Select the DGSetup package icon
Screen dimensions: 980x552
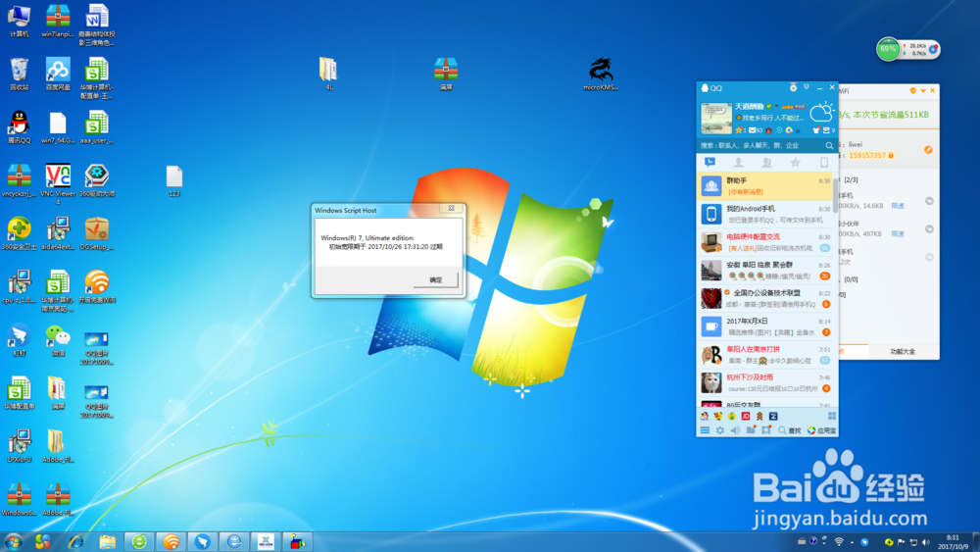(96, 233)
